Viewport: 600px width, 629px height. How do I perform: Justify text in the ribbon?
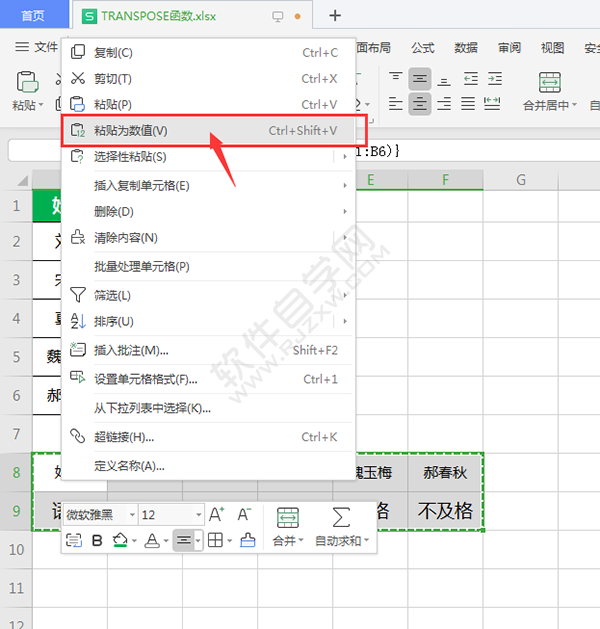point(468,104)
